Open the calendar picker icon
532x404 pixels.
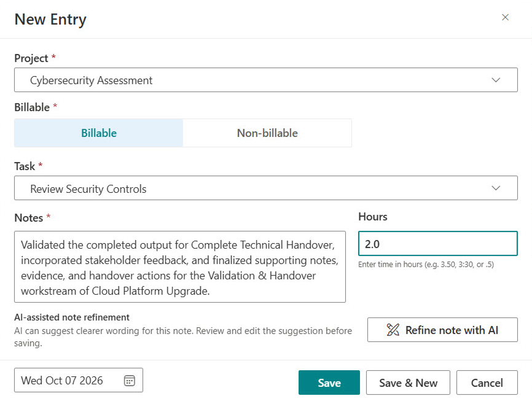(x=129, y=381)
